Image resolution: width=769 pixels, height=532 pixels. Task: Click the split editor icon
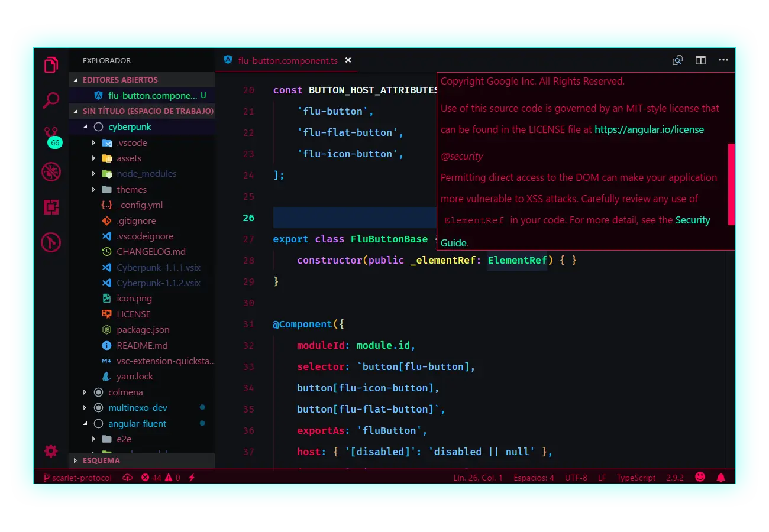click(700, 60)
